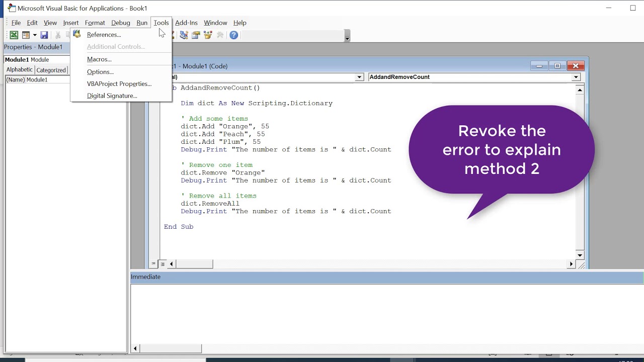
Task: Open the View menu
Action: [x=50, y=23]
